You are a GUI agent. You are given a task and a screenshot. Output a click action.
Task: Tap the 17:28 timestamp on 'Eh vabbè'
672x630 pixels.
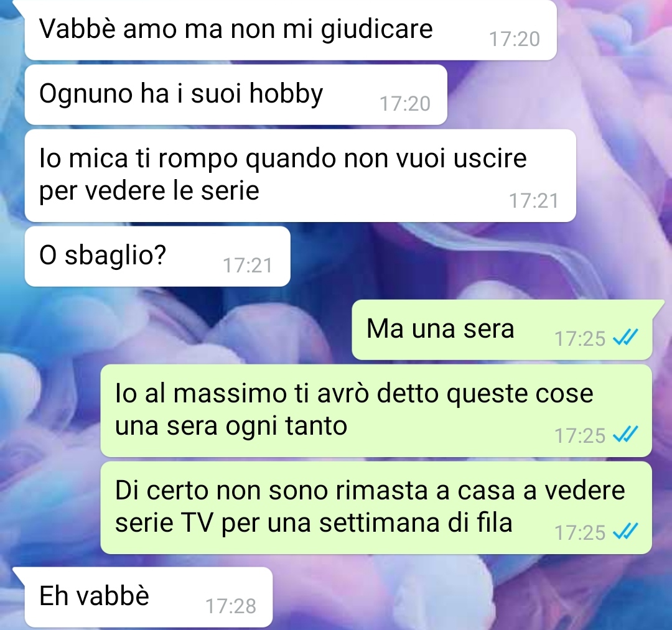(231, 606)
